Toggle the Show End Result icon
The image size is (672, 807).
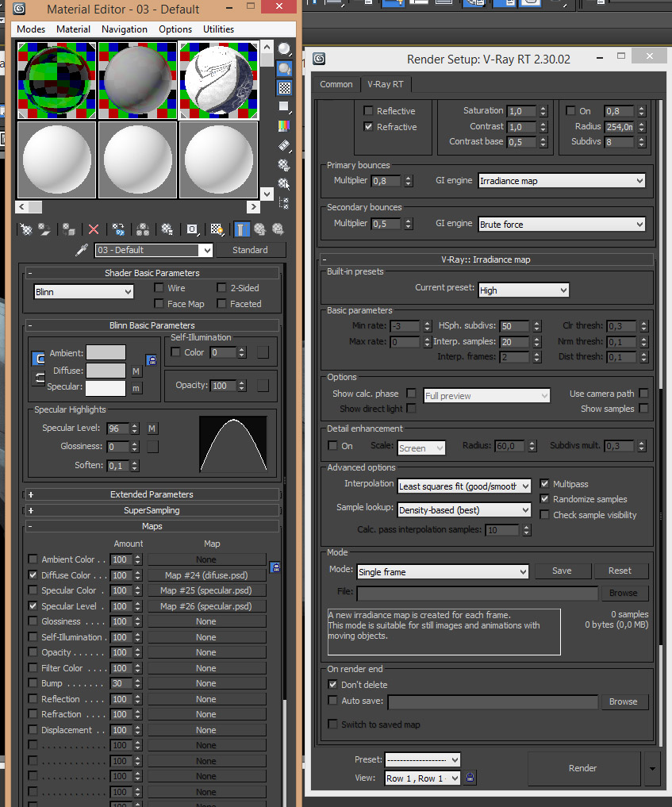click(x=241, y=229)
